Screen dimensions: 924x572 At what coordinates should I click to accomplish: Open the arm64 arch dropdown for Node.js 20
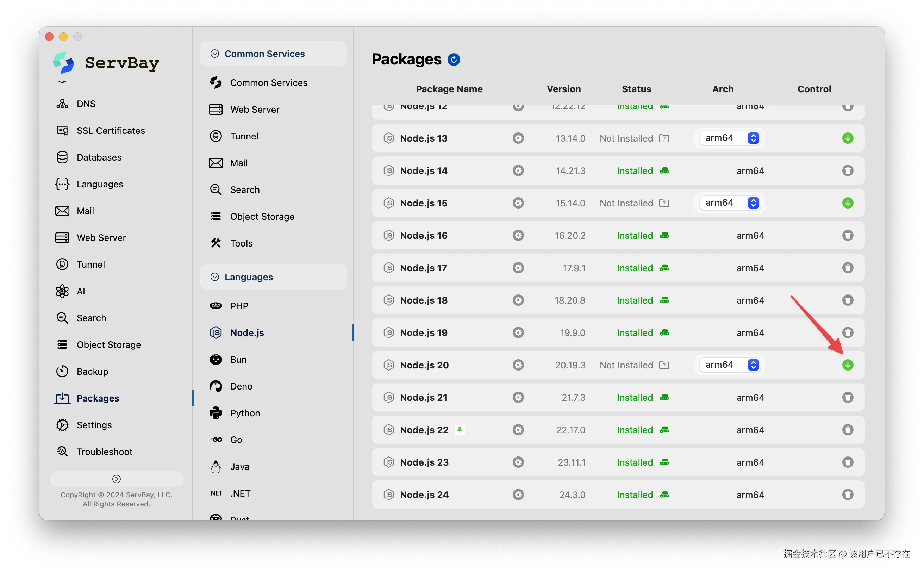click(x=730, y=365)
